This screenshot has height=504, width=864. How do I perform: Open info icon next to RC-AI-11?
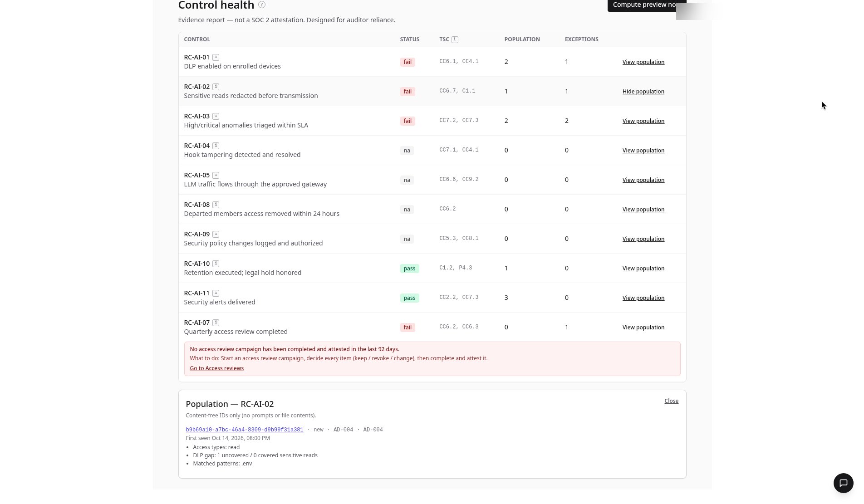tap(216, 293)
